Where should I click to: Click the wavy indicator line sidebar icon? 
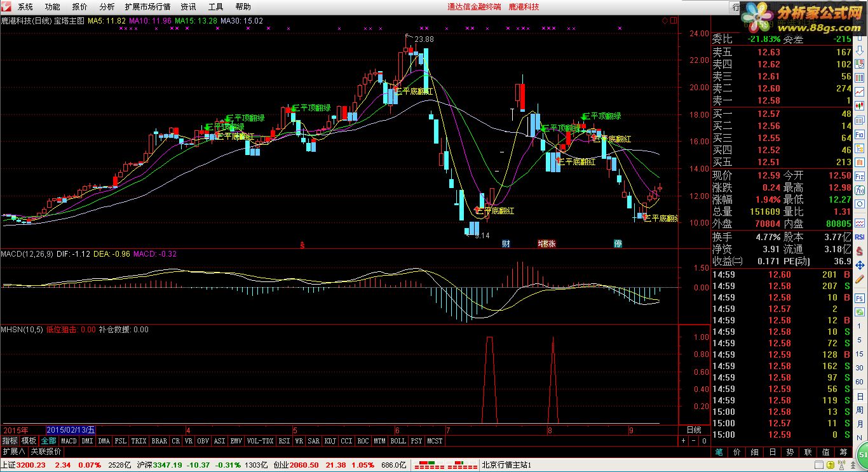pos(860,222)
